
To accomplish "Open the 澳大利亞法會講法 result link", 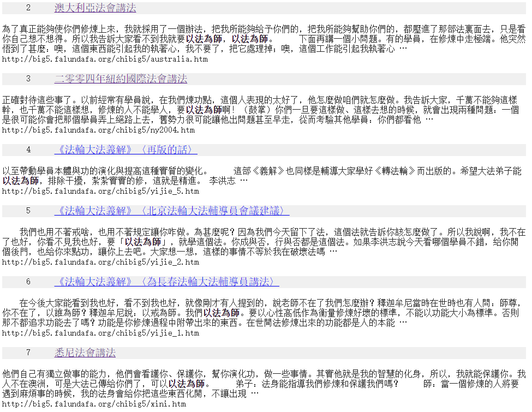I will pyautogui.click(x=95, y=8).
